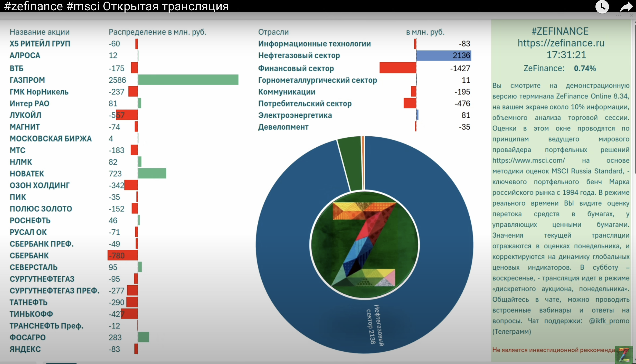Click the red Финансовый сектор bar

[x=398, y=68]
